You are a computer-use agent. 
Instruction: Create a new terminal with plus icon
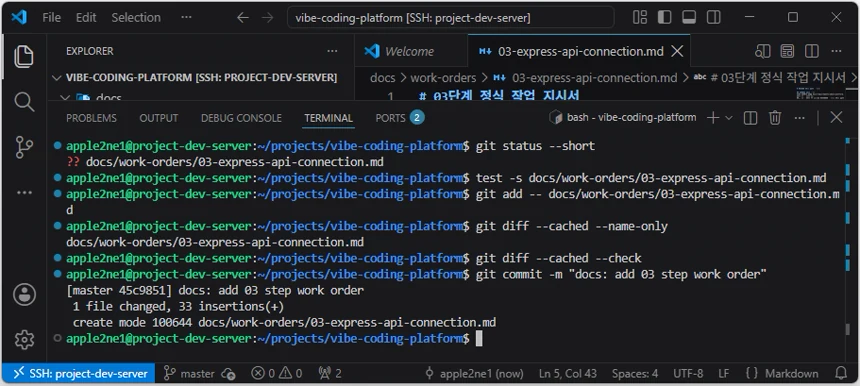point(713,117)
